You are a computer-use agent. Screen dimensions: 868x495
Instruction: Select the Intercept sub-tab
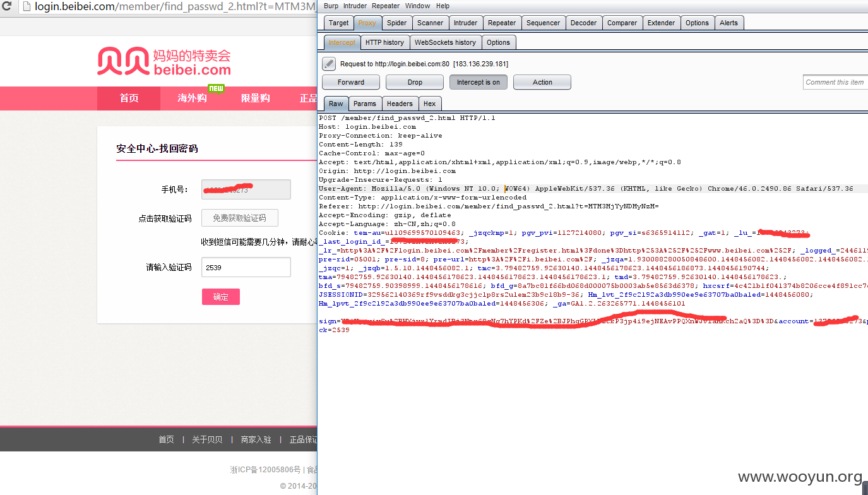pos(342,42)
